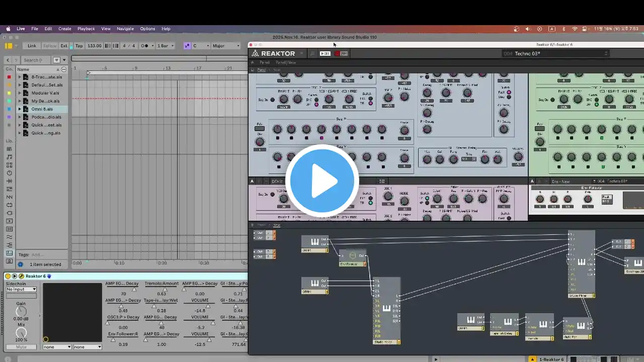Click the Mix knob at 100 %

(x=21, y=333)
